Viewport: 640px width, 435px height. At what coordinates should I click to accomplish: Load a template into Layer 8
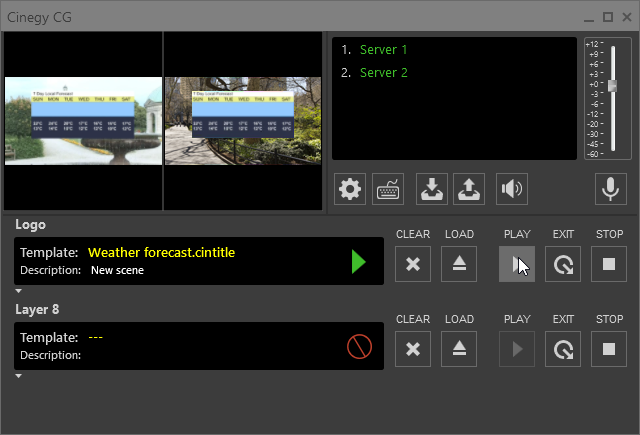[459, 348]
